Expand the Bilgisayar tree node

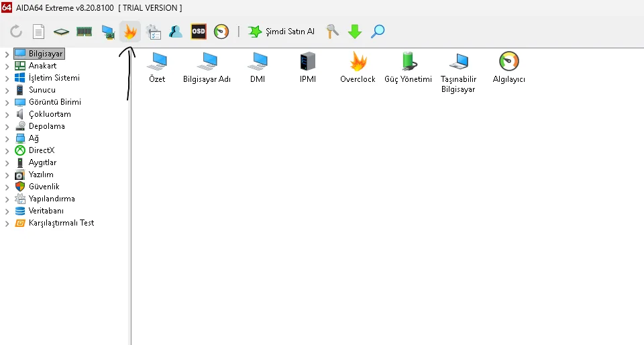coord(7,54)
